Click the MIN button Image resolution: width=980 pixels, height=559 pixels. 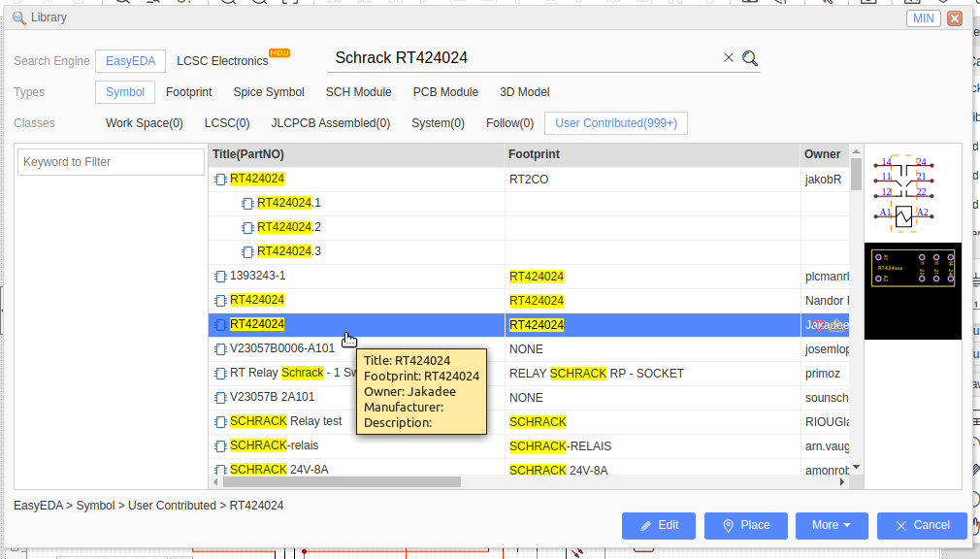click(923, 18)
